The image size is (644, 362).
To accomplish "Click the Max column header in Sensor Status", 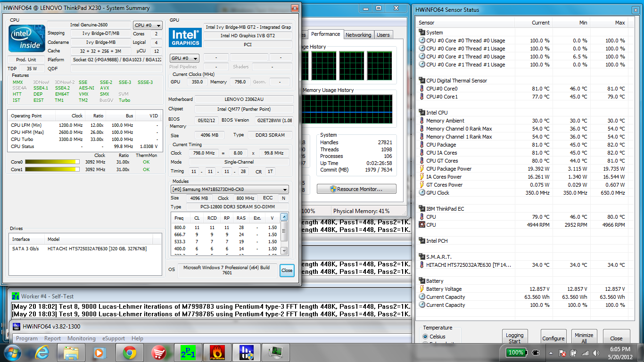I will (609, 23).
